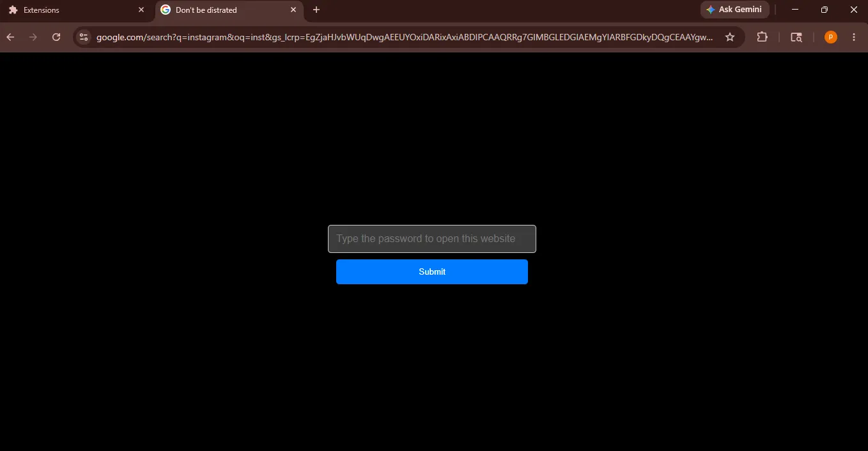
Task: Go back to the previous page
Action: pos(10,37)
